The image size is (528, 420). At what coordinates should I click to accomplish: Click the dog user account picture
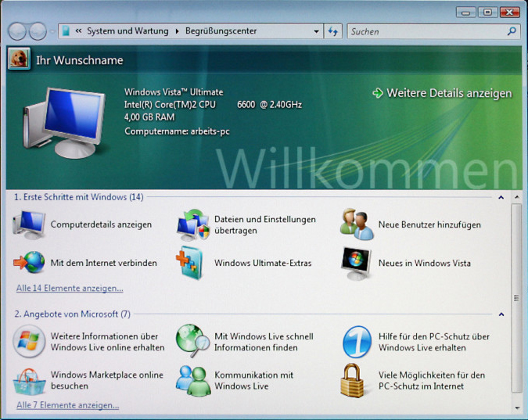click(x=19, y=59)
